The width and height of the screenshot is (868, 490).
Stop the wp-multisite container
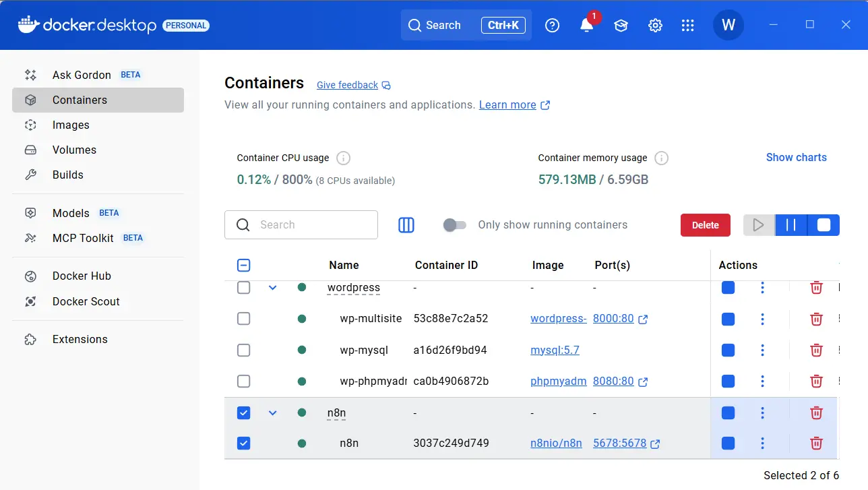tap(728, 319)
